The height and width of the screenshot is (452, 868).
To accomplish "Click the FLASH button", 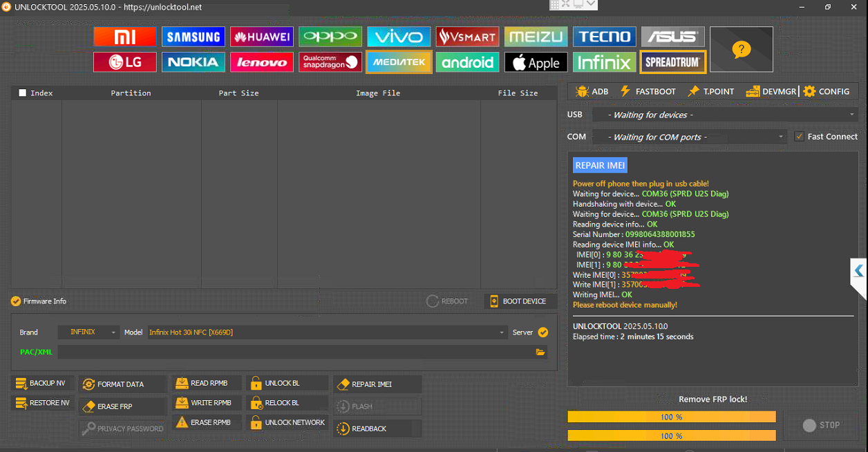I will pyautogui.click(x=377, y=406).
